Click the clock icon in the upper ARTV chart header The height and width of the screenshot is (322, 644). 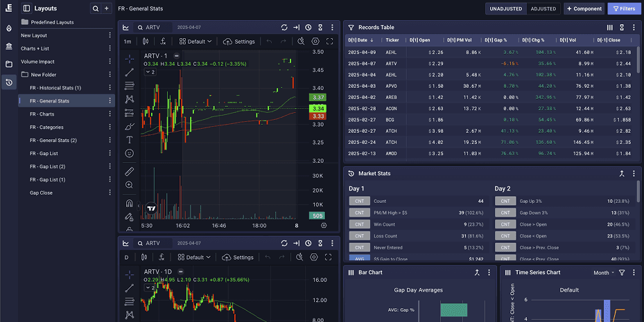[x=308, y=28]
